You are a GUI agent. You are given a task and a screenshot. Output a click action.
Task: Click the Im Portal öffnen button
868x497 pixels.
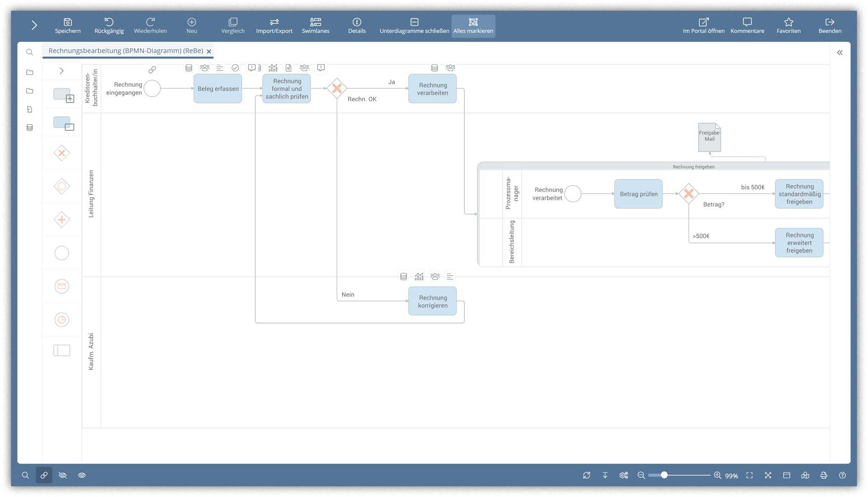click(703, 26)
